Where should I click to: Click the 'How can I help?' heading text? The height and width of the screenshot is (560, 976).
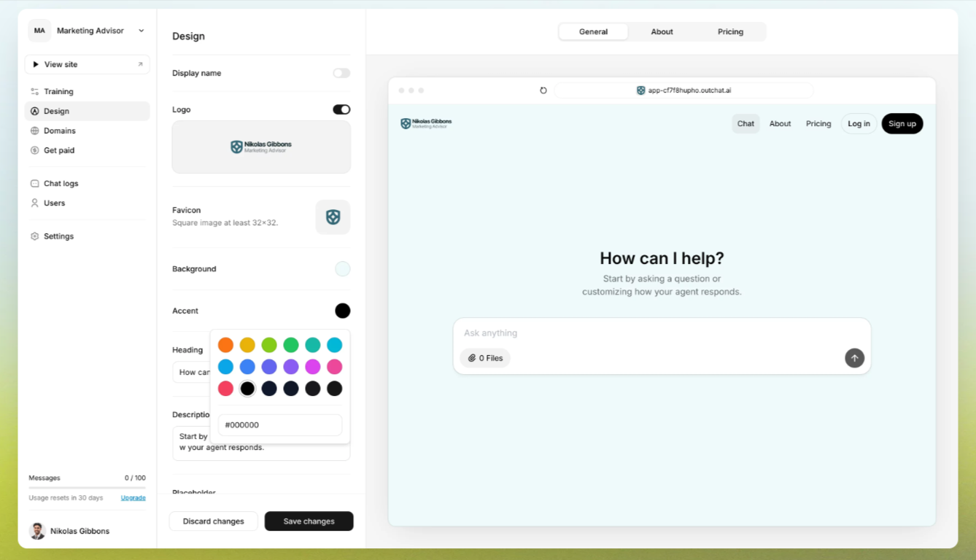662,258
